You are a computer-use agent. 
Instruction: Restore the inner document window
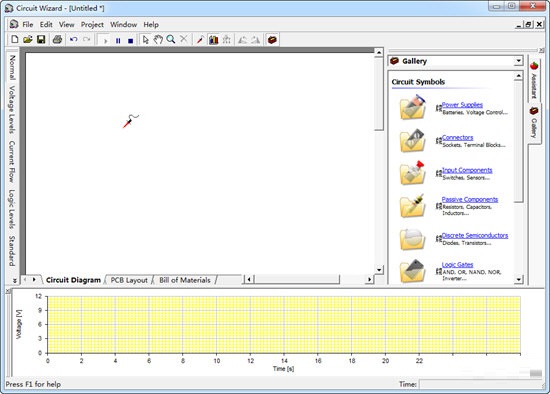pyautogui.click(x=529, y=25)
